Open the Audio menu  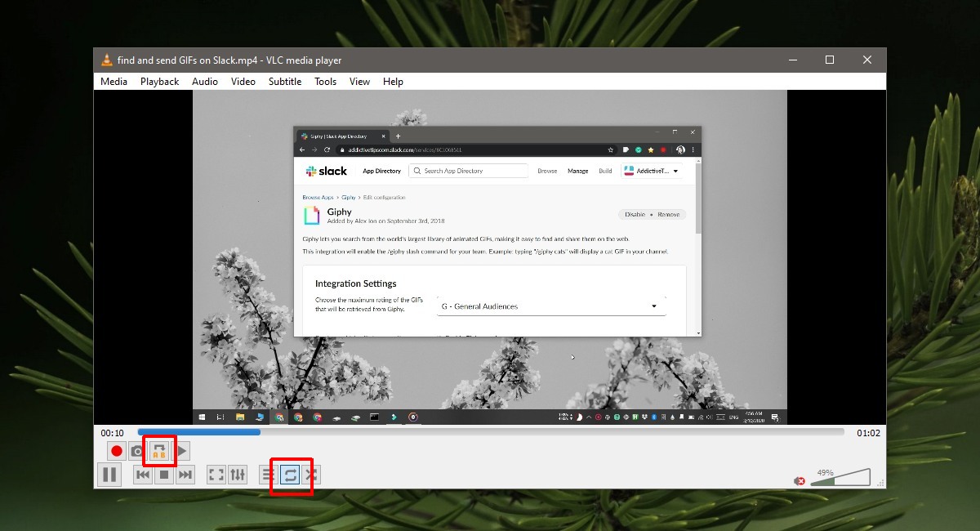205,82
